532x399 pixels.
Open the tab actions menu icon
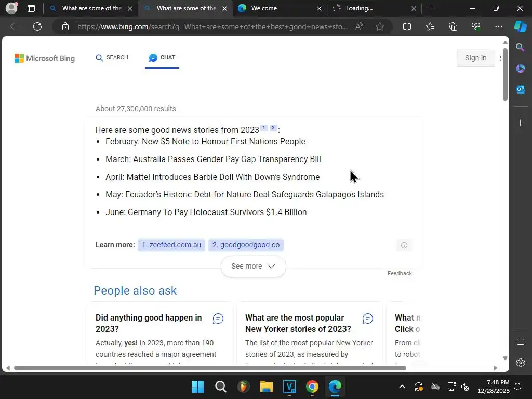click(31, 8)
